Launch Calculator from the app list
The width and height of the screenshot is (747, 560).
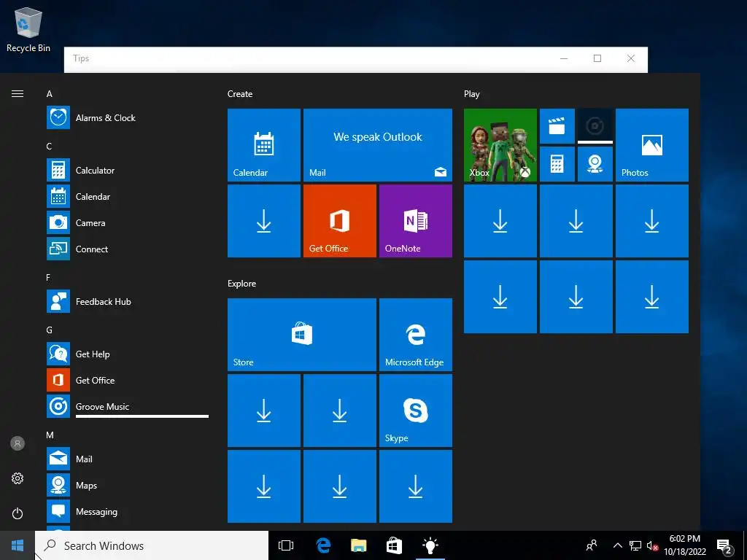click(127, 171)
